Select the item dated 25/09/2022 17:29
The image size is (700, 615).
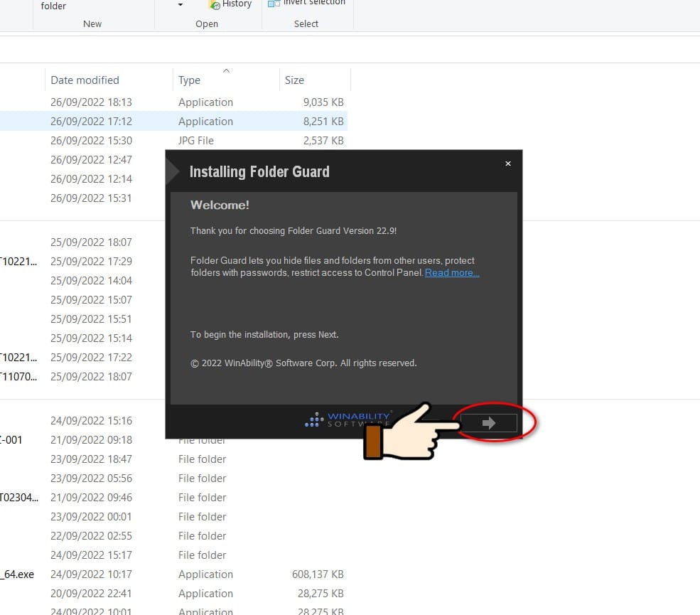pyautogui.click(x=82, y=261)
